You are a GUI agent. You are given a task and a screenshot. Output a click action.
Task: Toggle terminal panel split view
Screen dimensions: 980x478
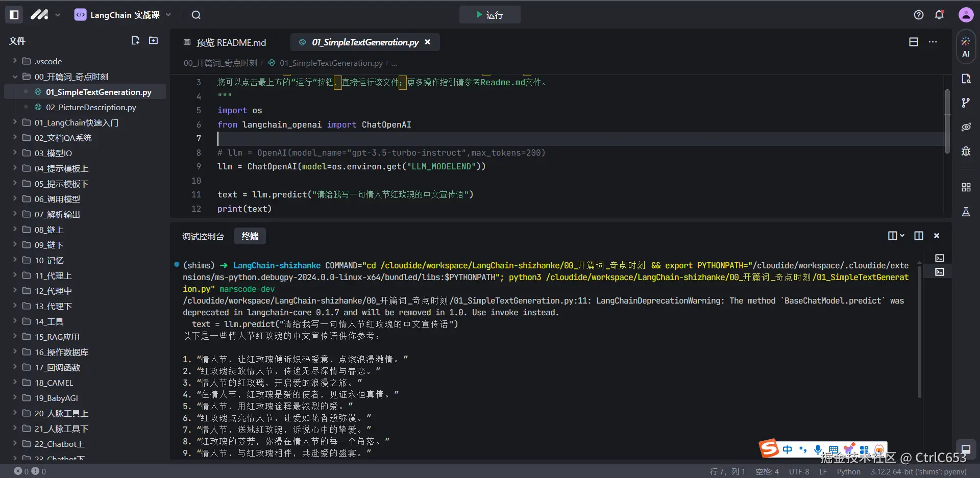coord(918,236)
